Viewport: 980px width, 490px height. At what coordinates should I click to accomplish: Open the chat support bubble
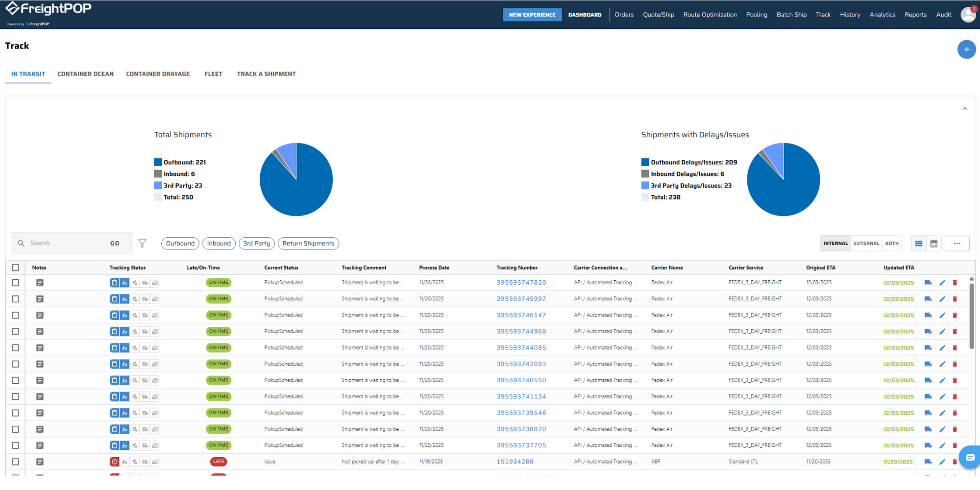point(970,457)
